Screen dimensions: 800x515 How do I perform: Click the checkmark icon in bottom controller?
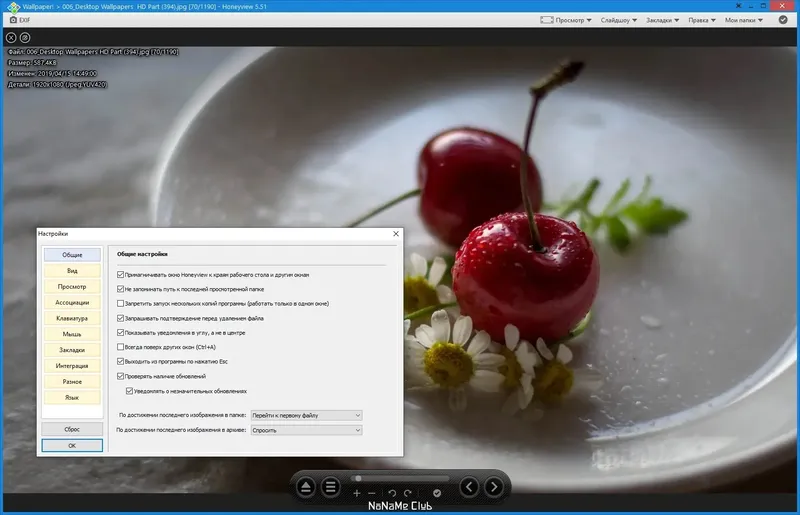[437, 493]
